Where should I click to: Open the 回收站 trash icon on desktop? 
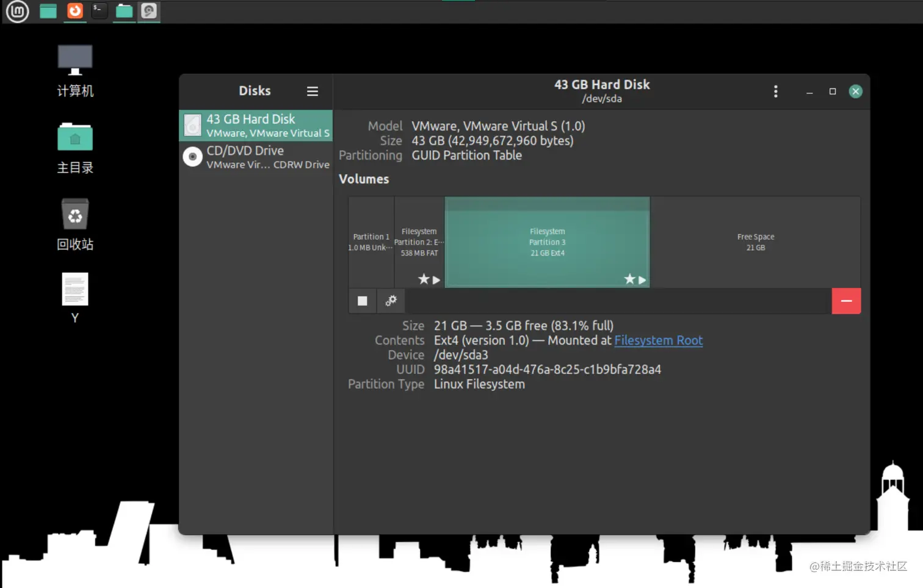pyautogui.click(x=74, y=215)
